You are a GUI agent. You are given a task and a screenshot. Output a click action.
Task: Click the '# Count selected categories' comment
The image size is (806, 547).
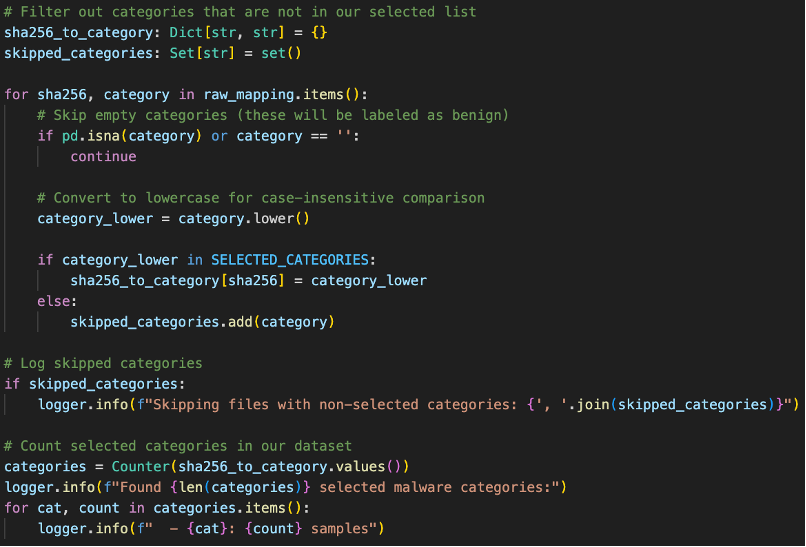(178, 445)
